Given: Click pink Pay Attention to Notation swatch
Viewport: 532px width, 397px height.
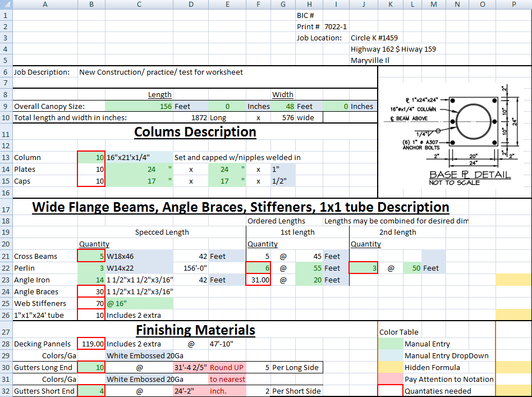Looking at the screenshot, I should click(x=391, y=379).
